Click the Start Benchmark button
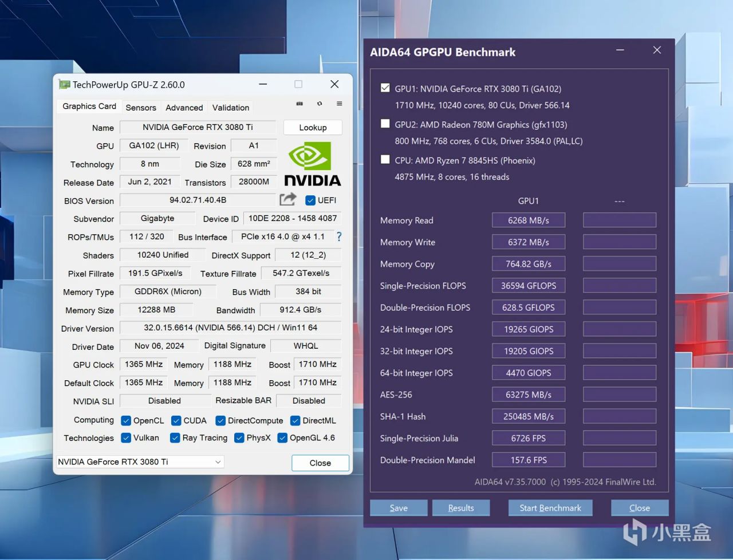The height and width of the screenshot is (560, 733). 550,508
